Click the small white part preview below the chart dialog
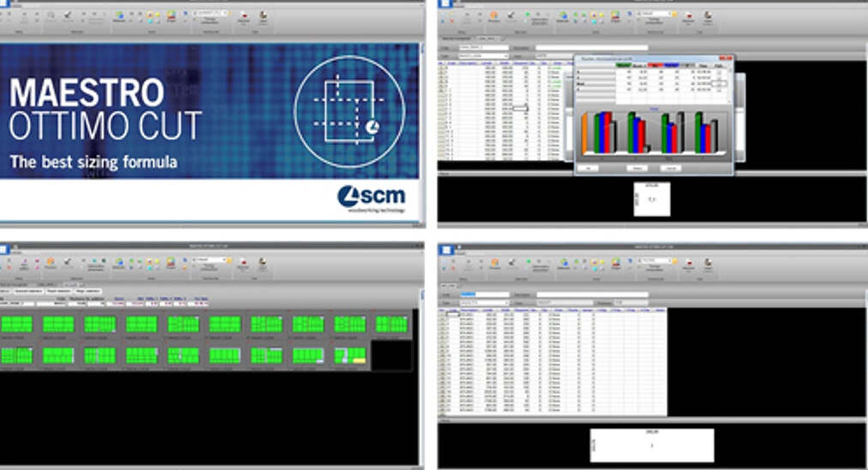The image size is (868, 470). point(652,199)
